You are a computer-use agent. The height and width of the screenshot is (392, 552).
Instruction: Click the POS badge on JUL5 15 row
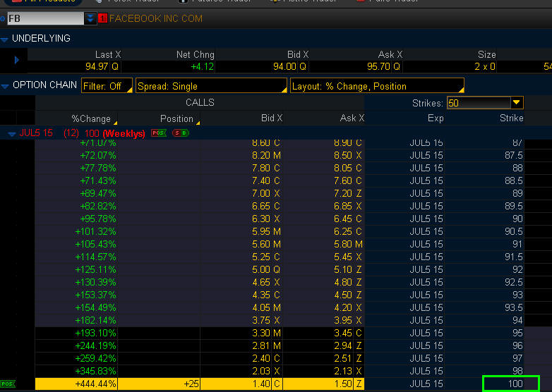pos(158,133)
